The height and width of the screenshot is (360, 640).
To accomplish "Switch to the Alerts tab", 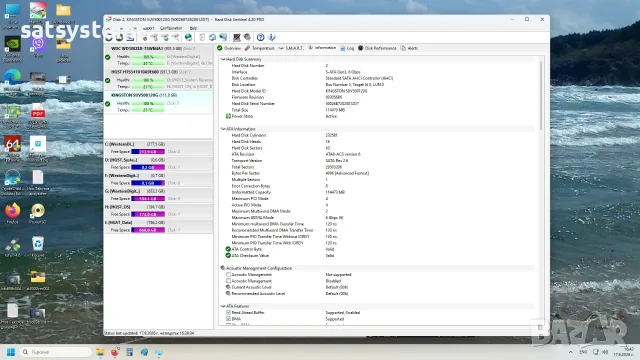I will coord(409,48).
